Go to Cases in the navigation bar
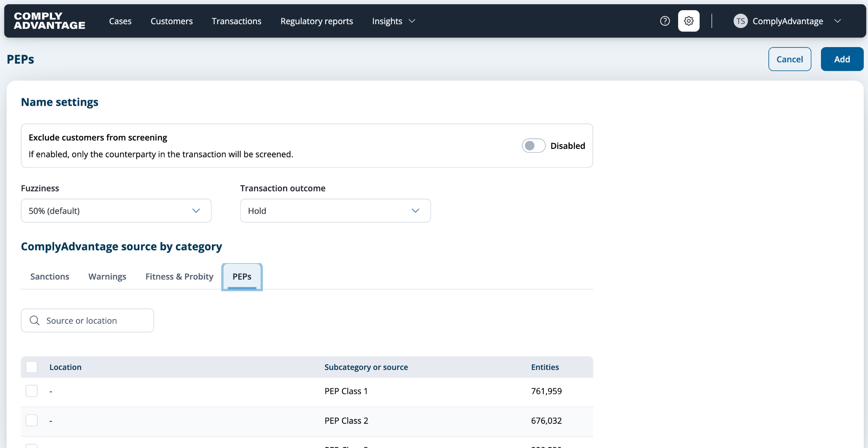This screenshot has width=868, height=448. 120,21
